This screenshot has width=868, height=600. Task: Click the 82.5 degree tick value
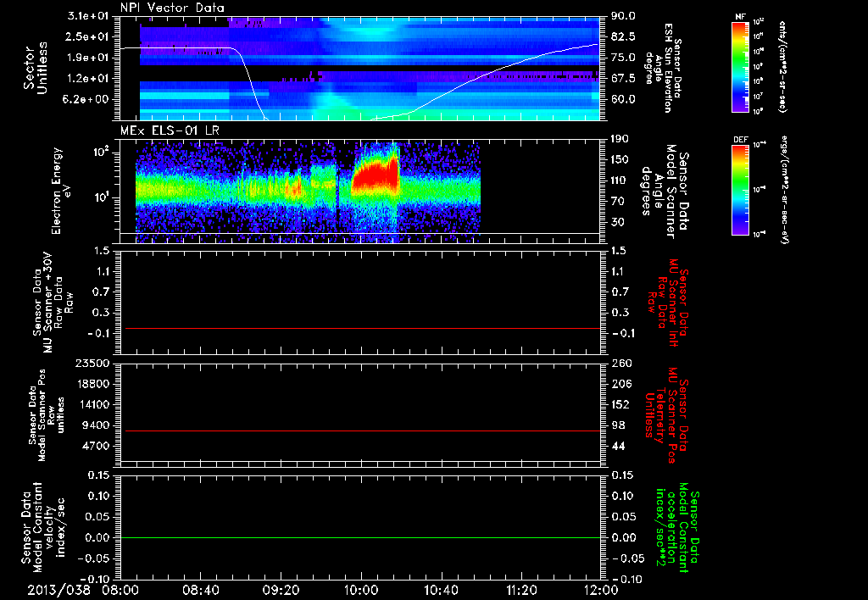click(x=623, y=36)
